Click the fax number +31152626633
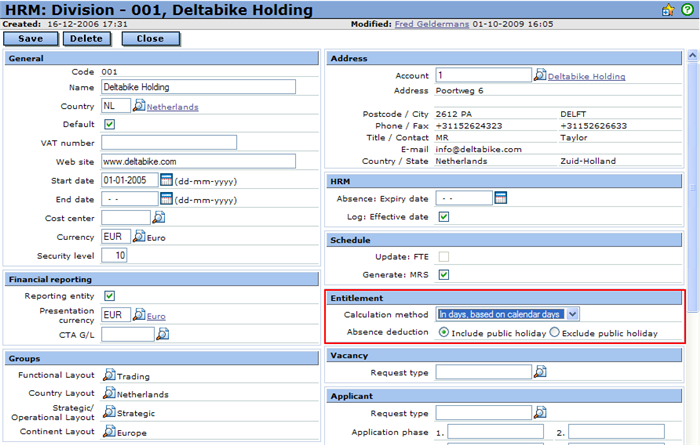 593,126
